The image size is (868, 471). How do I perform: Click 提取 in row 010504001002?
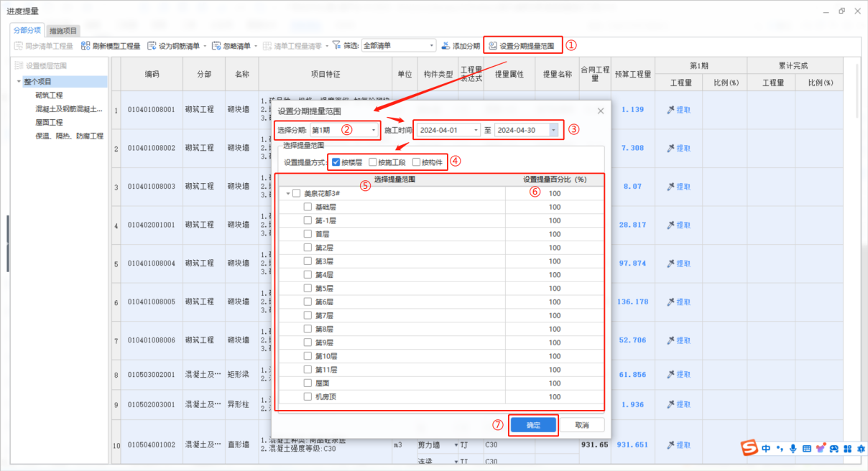click(678, 444)
